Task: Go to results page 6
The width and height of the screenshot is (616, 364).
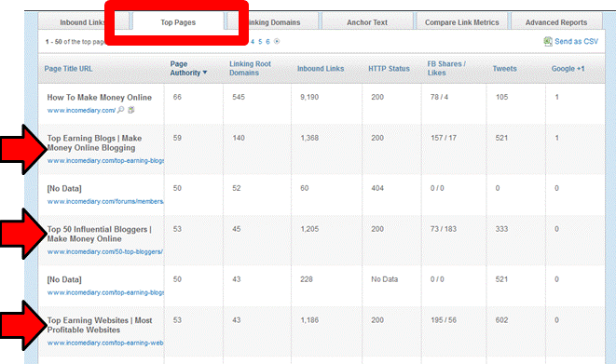Action: [x=267, y=42]
